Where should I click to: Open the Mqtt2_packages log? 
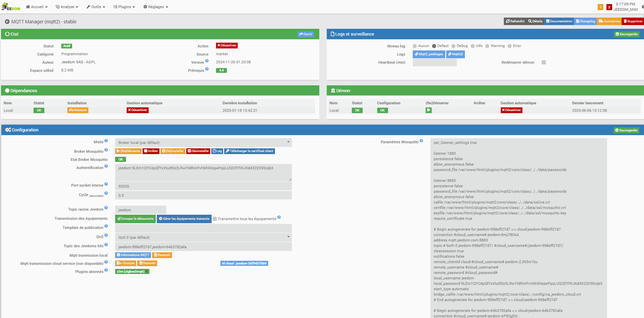click(429, 54)
